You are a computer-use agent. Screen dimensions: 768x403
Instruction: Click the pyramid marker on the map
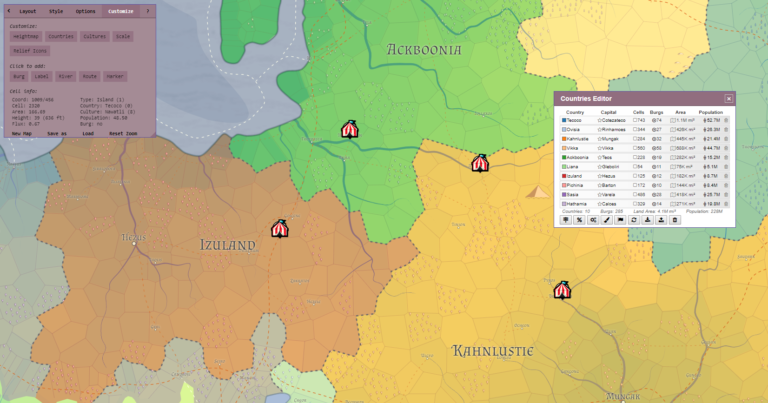(539, 192)
